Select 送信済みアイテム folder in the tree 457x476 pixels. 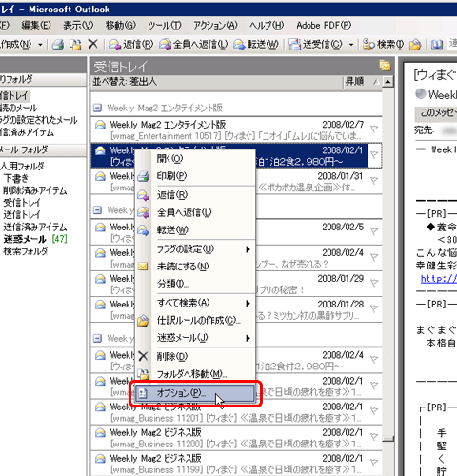click(x=35, y=227)
